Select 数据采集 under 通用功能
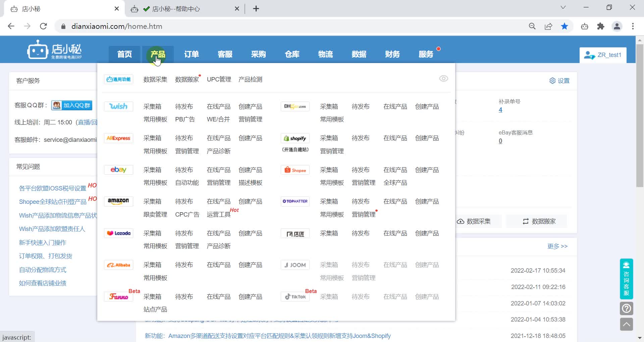The image size is (644, 342). pyautogui.click(x=155, y=79)
